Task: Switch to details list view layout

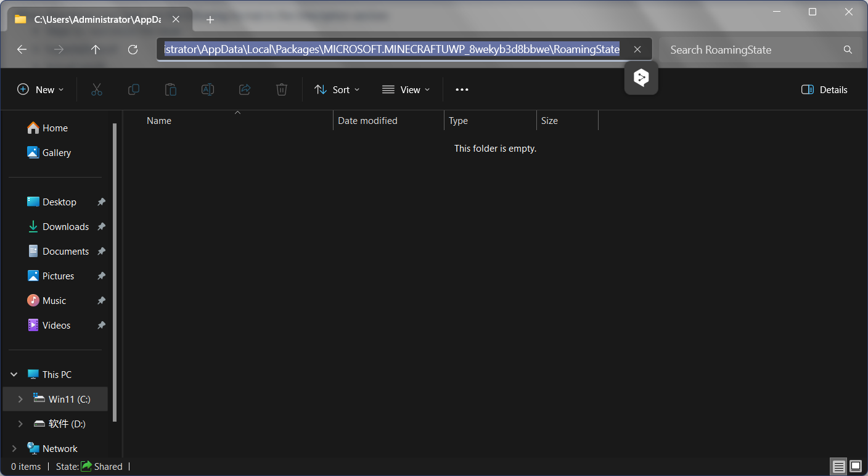Action: (x=839, y=466)
